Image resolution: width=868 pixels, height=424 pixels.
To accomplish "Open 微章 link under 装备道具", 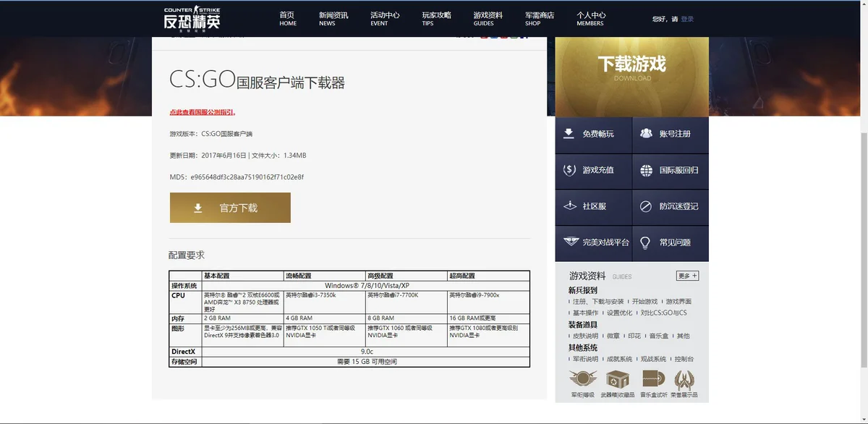I will 613,336.
